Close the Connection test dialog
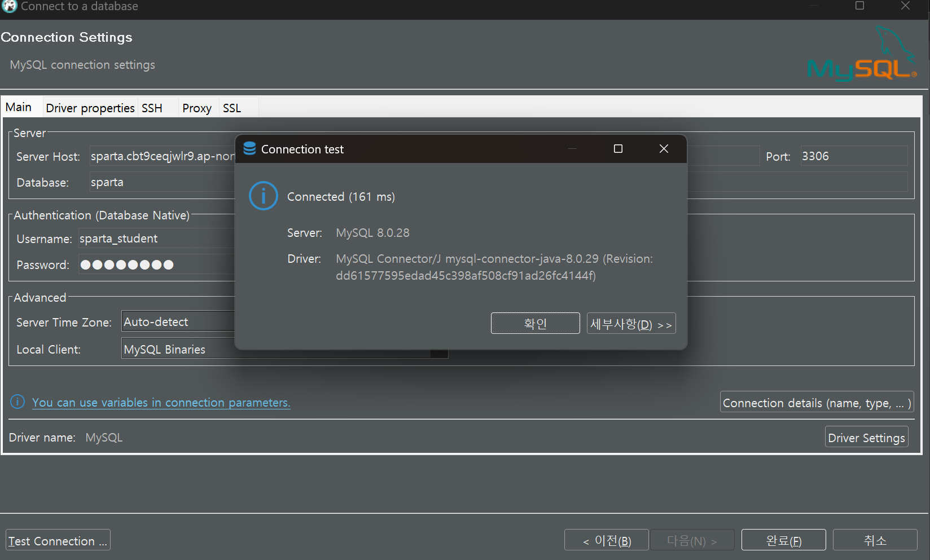930x560 pixels. pyautogui.click(x=664, y=148)
